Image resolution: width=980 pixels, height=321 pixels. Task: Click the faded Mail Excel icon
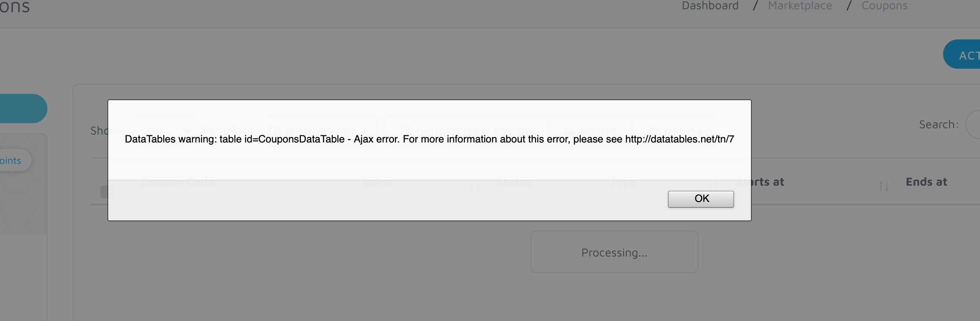(x=275, y=131)
